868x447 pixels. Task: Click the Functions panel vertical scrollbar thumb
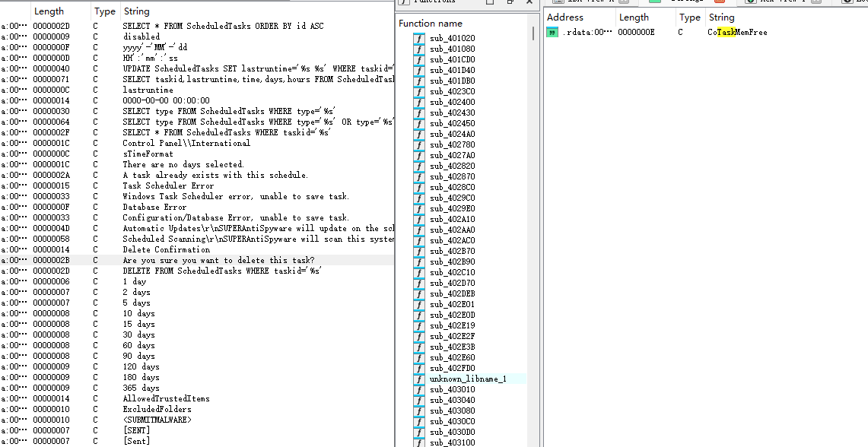[x=533, y=33]
